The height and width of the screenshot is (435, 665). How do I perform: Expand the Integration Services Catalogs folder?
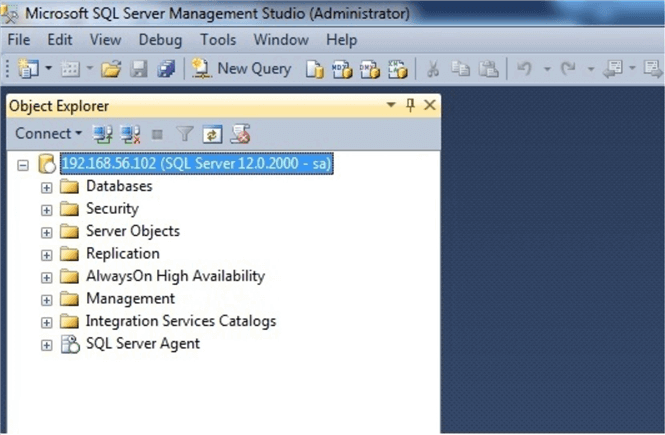46,322
